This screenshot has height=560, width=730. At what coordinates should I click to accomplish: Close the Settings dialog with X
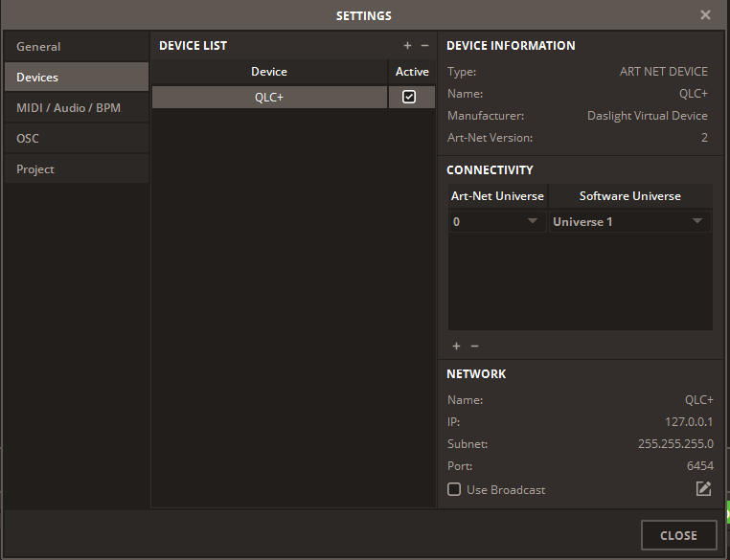click(x=705, y=15)
